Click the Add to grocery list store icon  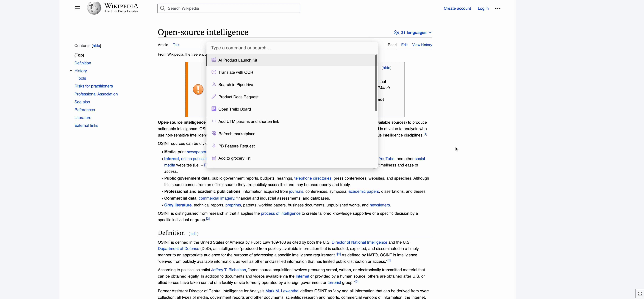(214, 158)
